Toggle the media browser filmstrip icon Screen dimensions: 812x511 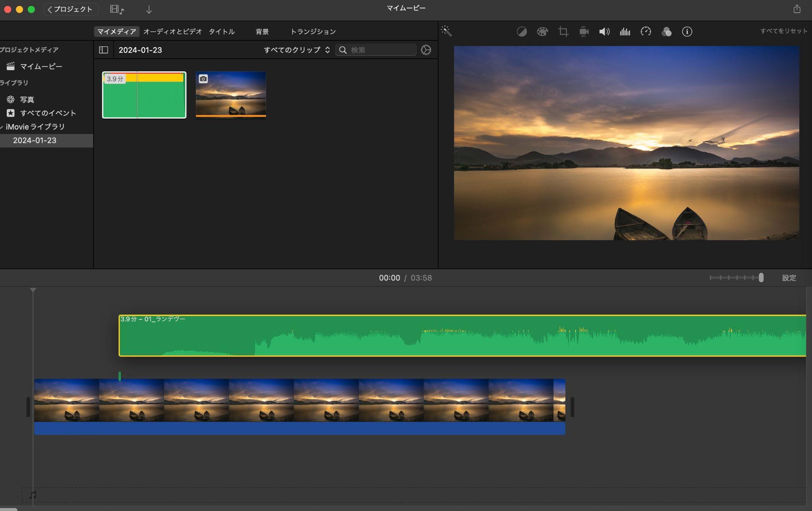[x=117, y=10]
